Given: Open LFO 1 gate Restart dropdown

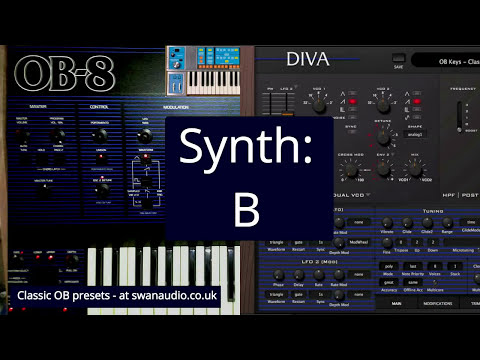Looking at the screenshot, I should [x=298, y=242].
